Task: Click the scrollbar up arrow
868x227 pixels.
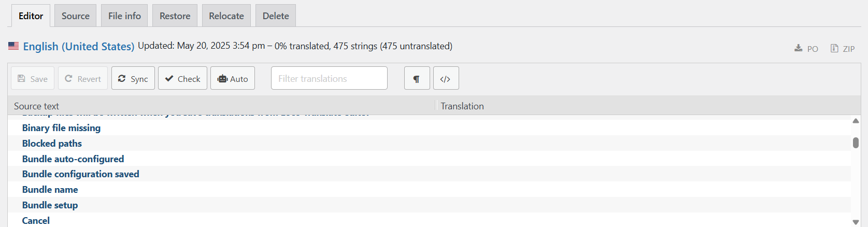Action: (856, 121)
